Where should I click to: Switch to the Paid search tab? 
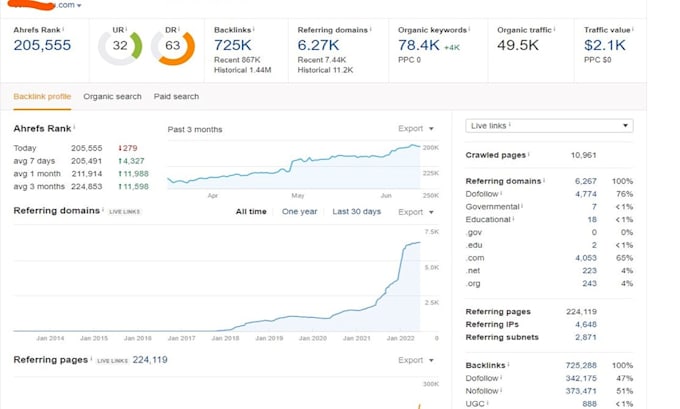point(176,96)
